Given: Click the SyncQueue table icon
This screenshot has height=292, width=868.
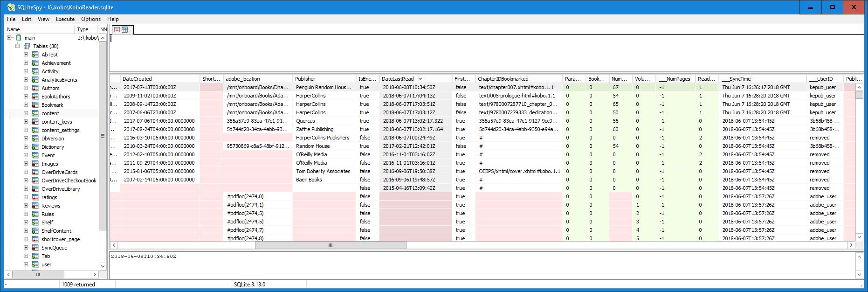Looking at the screenshot, I should (35, 248).
